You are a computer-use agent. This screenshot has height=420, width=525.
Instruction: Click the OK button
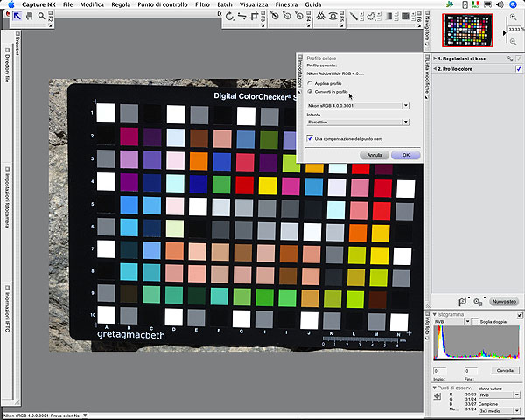(406, 155)
